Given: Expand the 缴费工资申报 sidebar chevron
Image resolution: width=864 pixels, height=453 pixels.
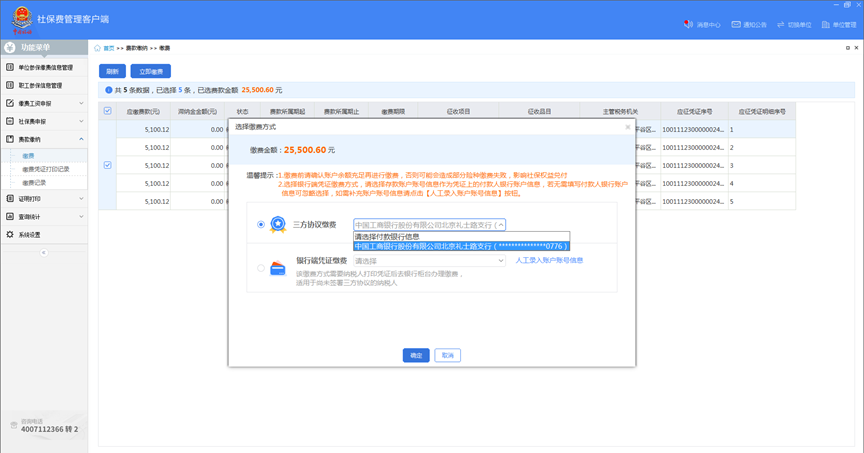Looking at the screenshot, I should (81, 103).
